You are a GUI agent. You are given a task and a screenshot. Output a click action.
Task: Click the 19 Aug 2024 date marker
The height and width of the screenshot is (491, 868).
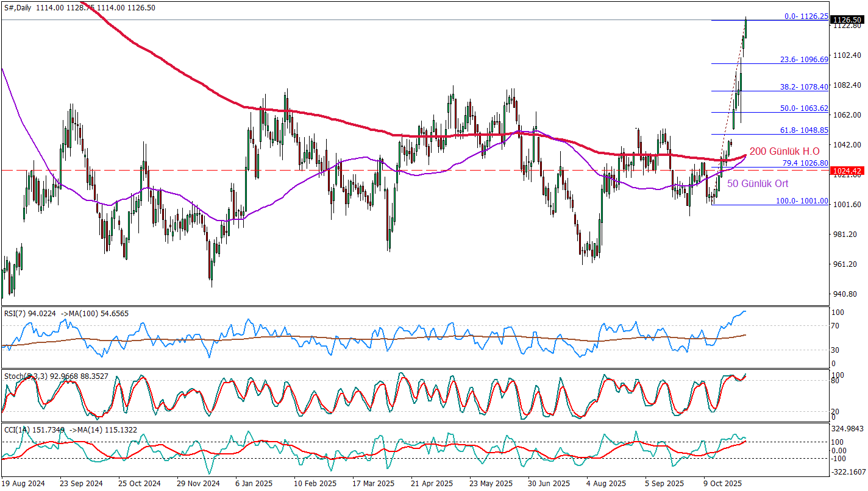[23, 482]
